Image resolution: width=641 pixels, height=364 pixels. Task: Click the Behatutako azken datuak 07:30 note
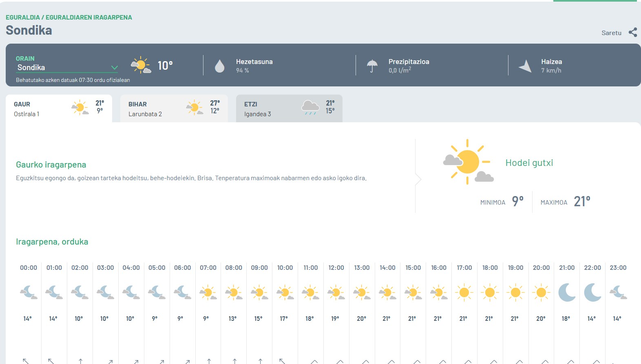click(73, 80)
